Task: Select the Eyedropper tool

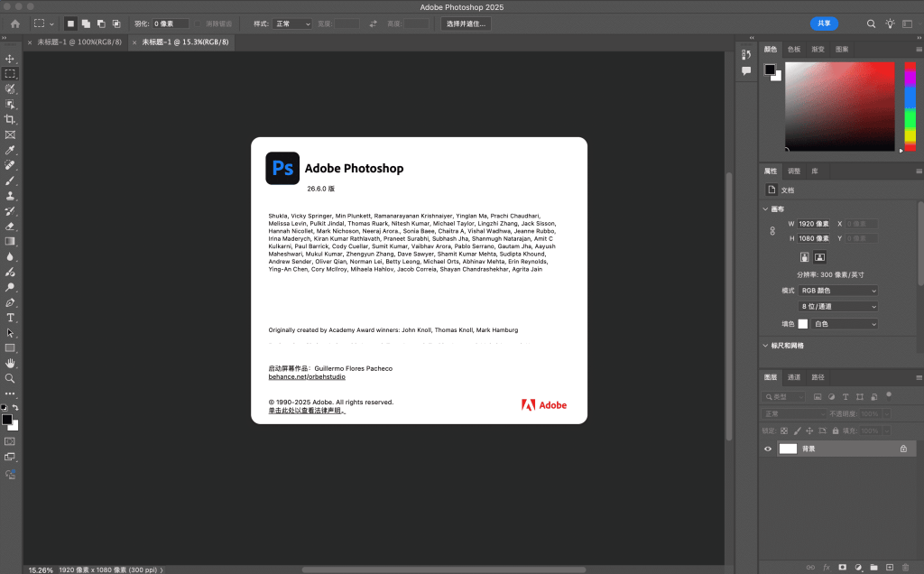Action: [x=10, y=151]
